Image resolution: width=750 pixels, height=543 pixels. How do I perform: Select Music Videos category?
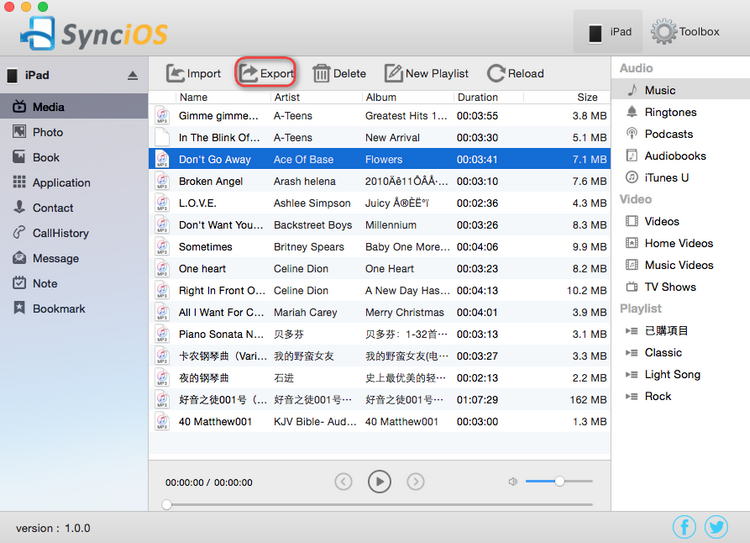[681, 265]
